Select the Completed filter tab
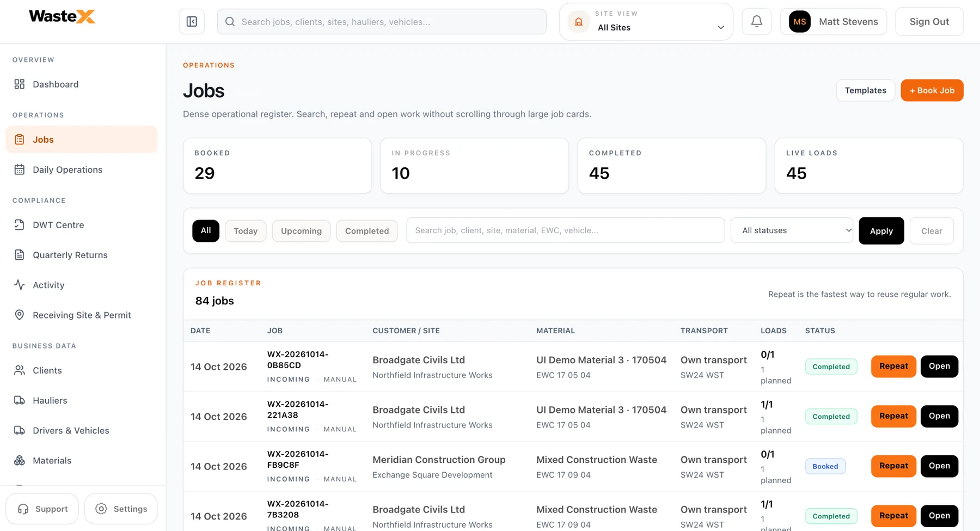Screen dimensions: 980x531 tap(367, 231)
